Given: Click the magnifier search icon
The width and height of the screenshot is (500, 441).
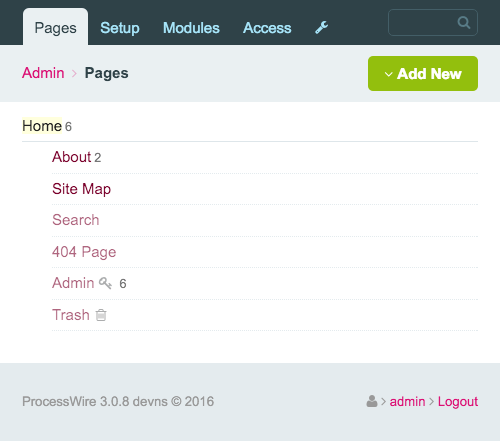Looking at the screenshot, I should (464, 23).
